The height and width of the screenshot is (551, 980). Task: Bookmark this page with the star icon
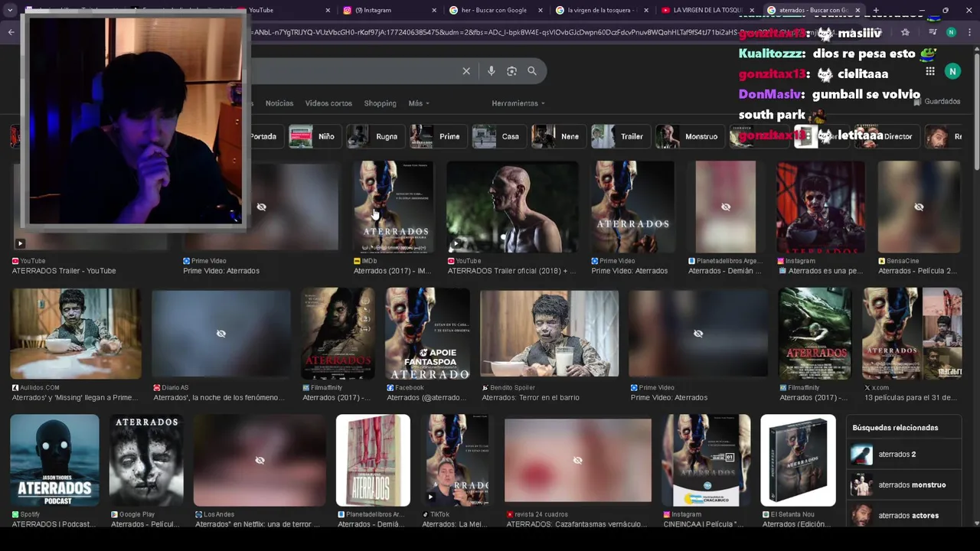click(x=906, y=32)
